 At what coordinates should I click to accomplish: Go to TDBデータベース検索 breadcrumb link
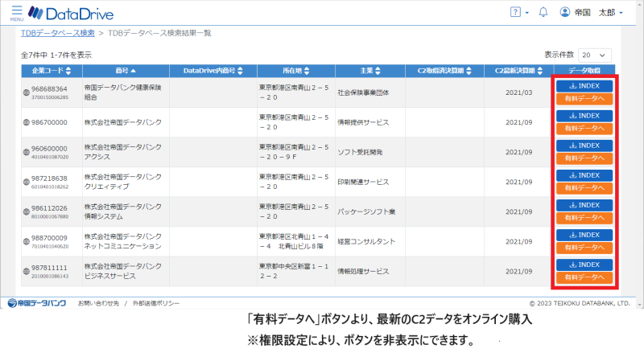(58, 33)
